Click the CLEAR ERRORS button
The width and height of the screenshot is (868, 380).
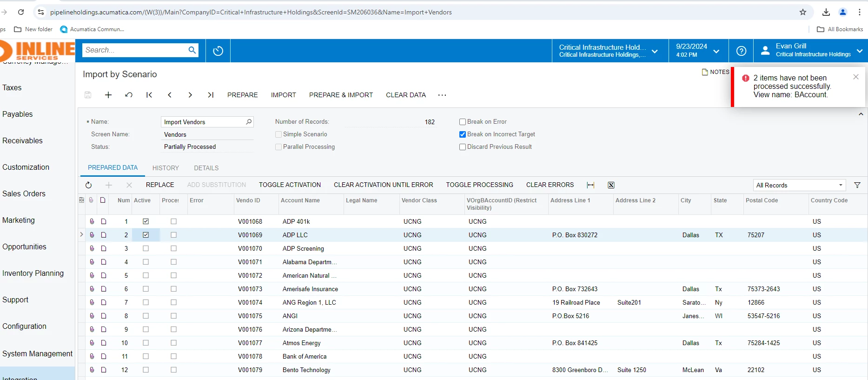550,185
